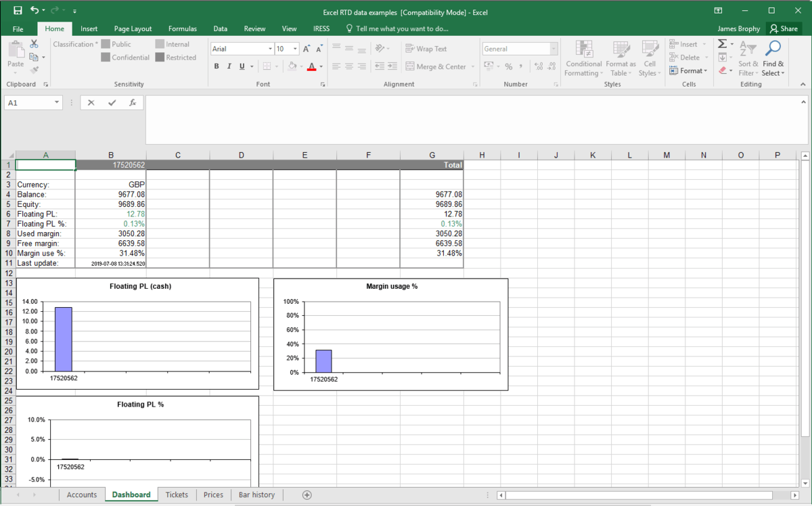Add new sheet with plus button
The height and width of the screenshot is (506, 812).
[x=307, y=495]
